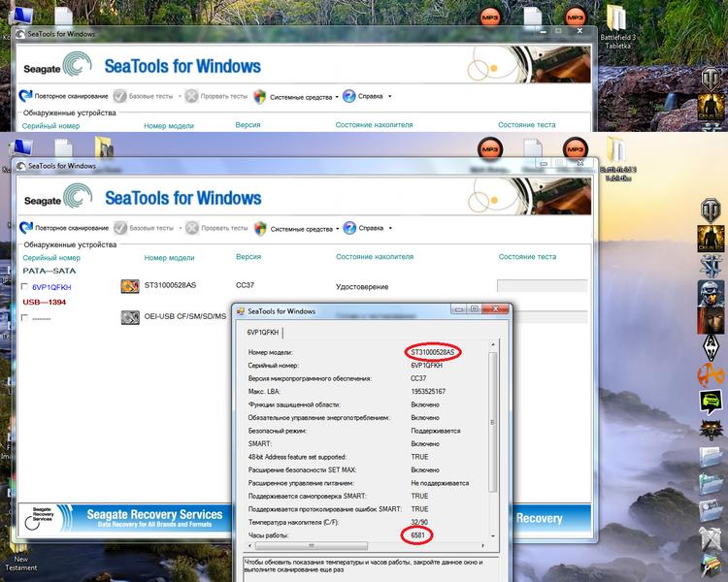The width and height of the screenshot is (728, 582).
Task: Click the rescan arrows icon in upper SeaTools window
Action: tap(25, 96)
